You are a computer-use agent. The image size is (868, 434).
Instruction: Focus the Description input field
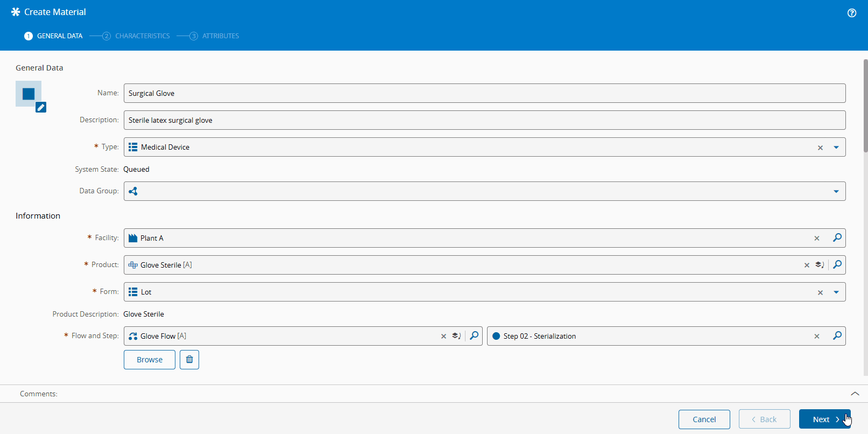[485, 120]
